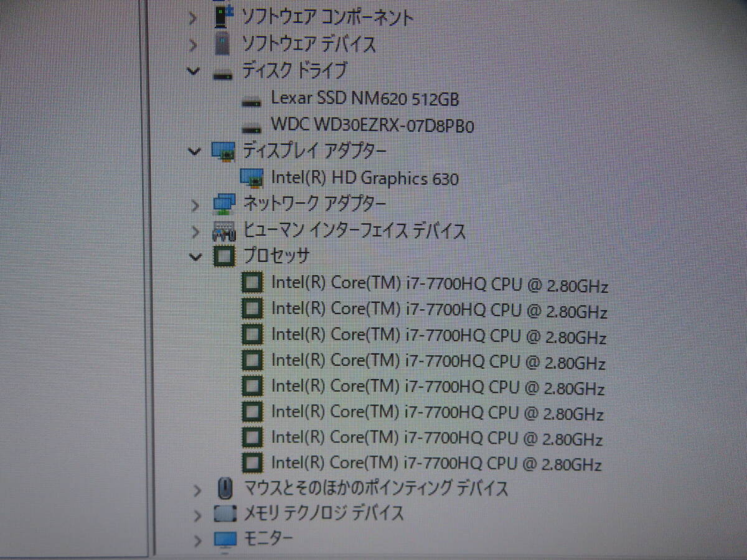Expand the メモリ テクノロジ デバイス arrow
The height and width of the screenshot is (560, 747).
coord(198,515)
